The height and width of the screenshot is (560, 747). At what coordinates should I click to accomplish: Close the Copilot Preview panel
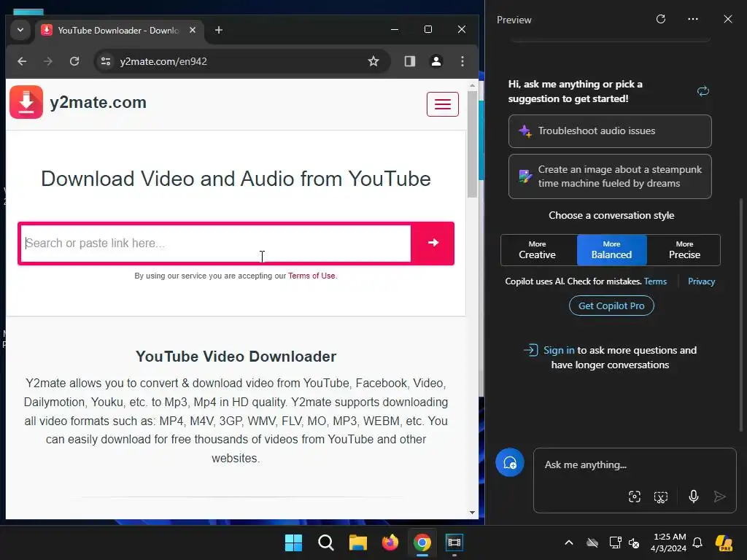pos(727,19)
